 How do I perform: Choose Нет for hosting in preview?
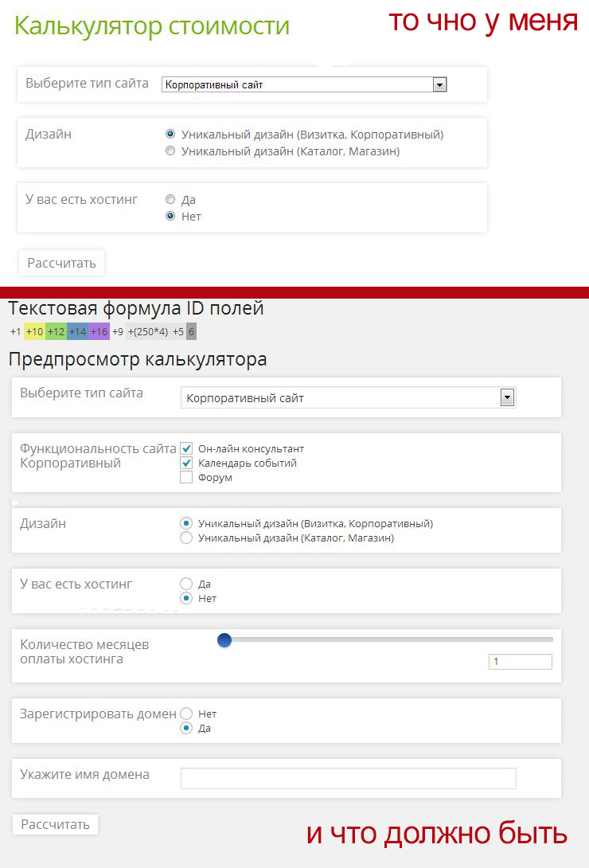pyautogui.click(x=186, y=598)
